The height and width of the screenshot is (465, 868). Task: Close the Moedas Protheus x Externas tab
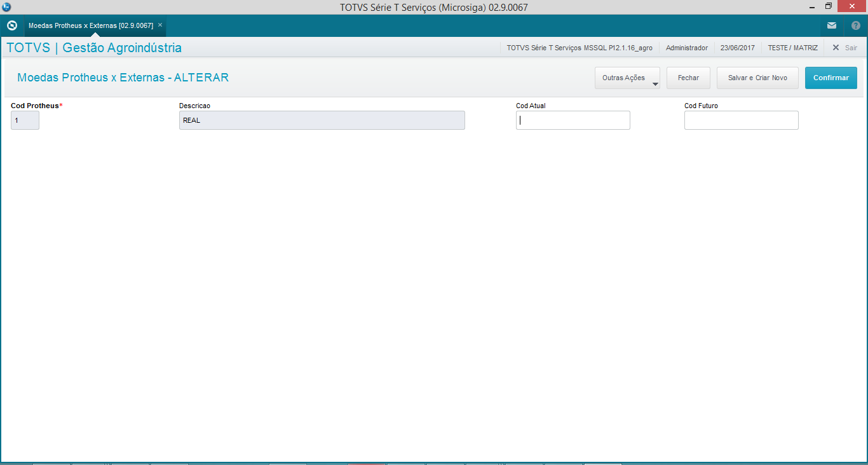click(x=160, y=25)
